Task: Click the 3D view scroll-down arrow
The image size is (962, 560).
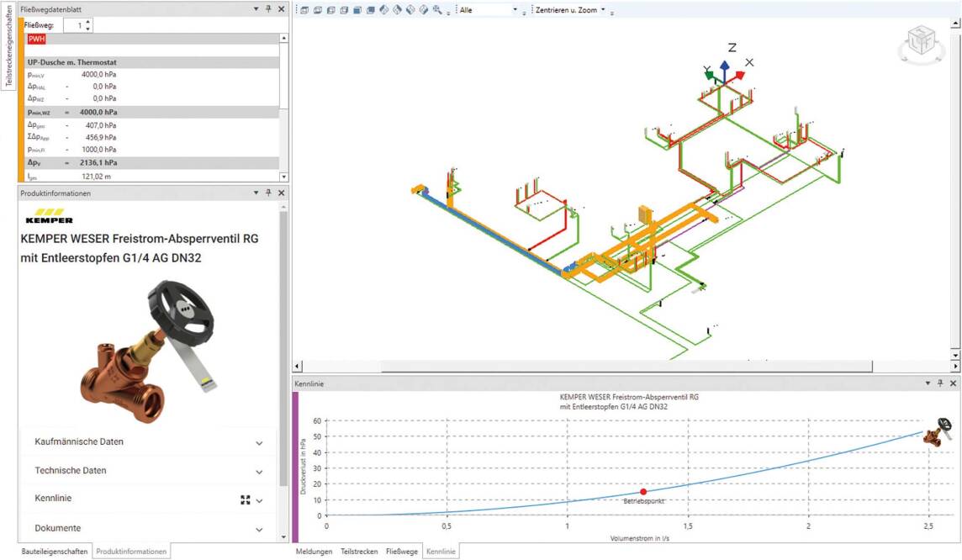Action: pos(955,355)
